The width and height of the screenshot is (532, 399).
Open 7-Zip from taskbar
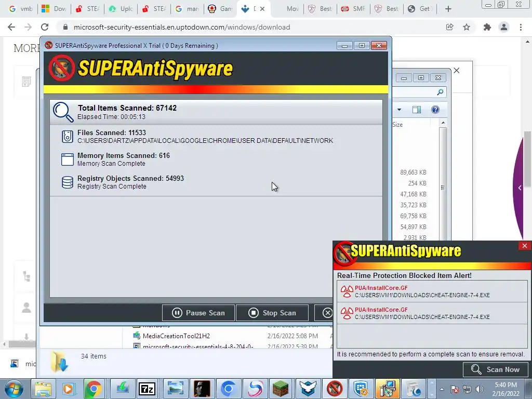[147, 389]
